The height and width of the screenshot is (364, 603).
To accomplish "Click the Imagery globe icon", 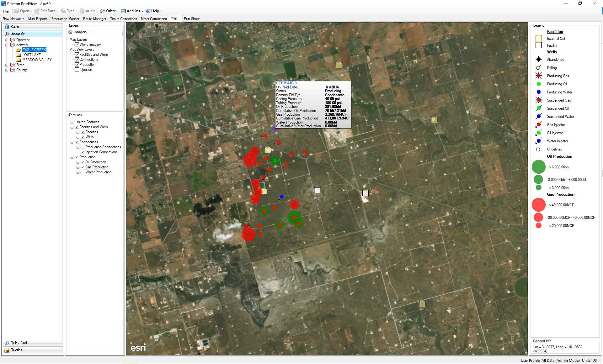I will tap(71, 32).
